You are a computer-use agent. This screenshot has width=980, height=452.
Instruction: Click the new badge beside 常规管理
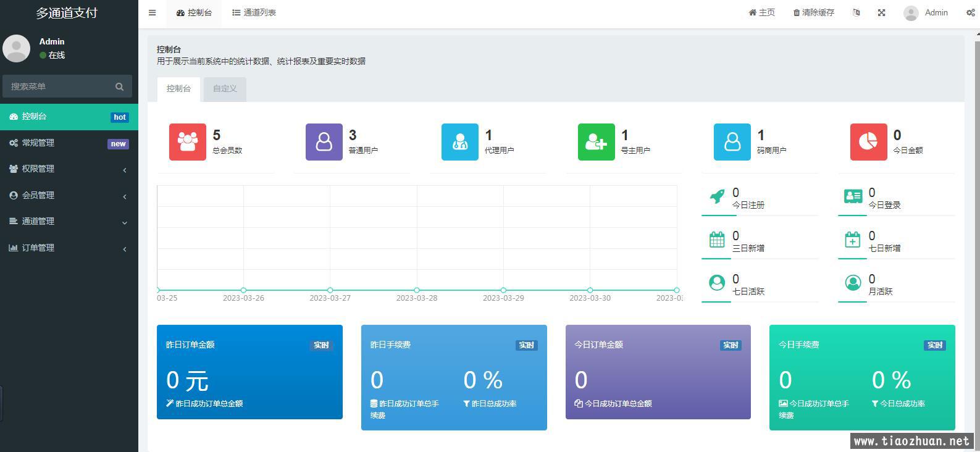[x=118, y=143]
